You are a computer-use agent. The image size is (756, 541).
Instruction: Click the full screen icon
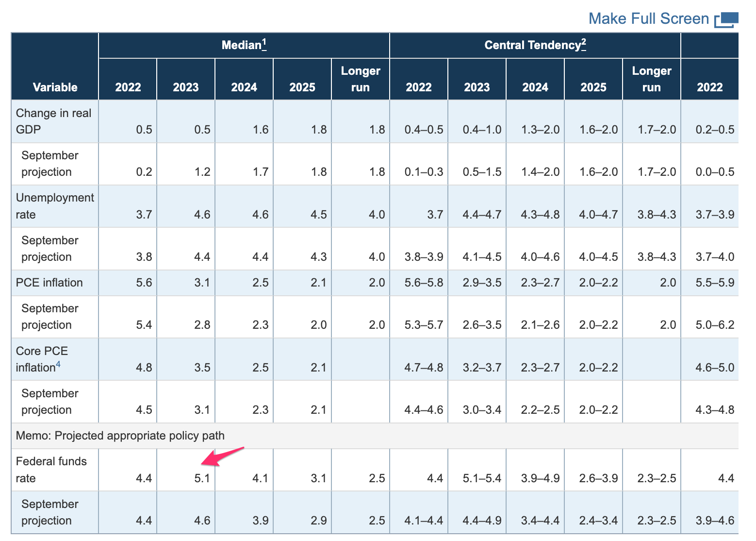(x=726, y=19)
